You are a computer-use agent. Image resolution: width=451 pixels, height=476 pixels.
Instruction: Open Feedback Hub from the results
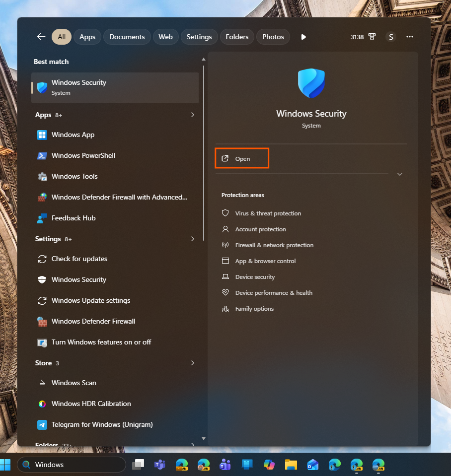[x=115, y=218]
